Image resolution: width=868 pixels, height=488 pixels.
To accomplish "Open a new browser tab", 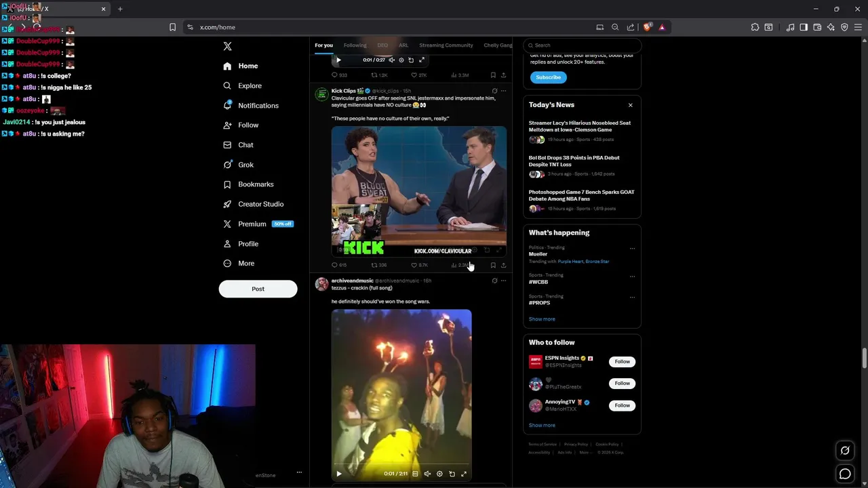I will coord(120,9).
